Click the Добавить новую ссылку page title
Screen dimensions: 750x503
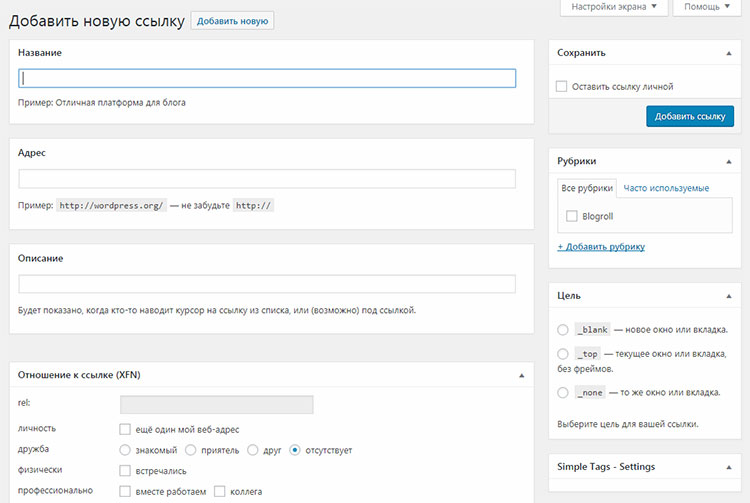pyautogui.click(x=97, y=22)
